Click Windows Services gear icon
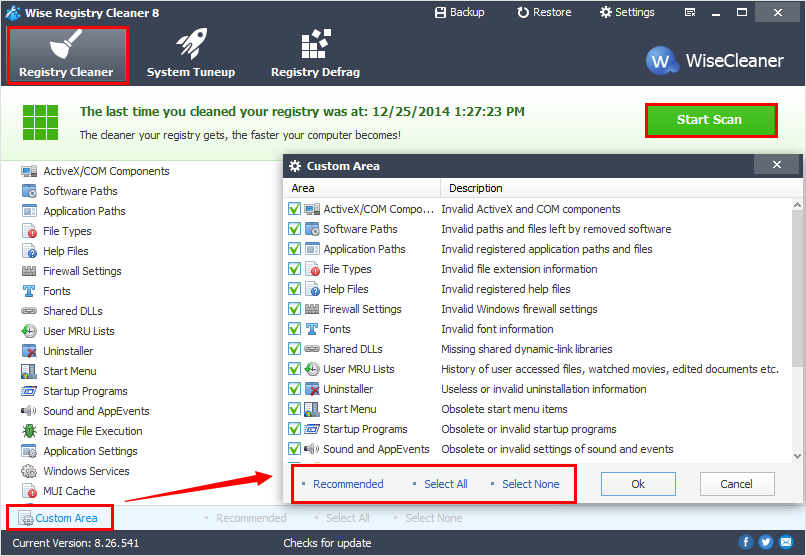Image resolution: width=806 pixels, height=556 pixels. [29, 471]
